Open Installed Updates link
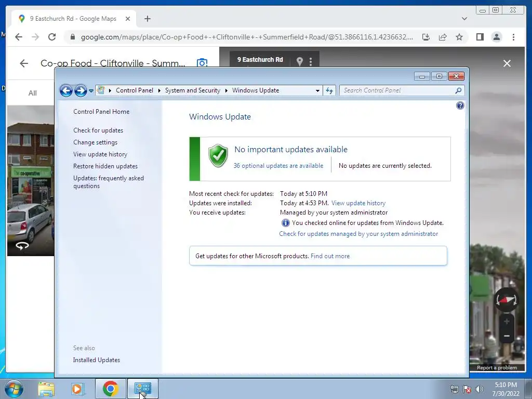Screen dimensions: 532x399 tap(96, 360)
